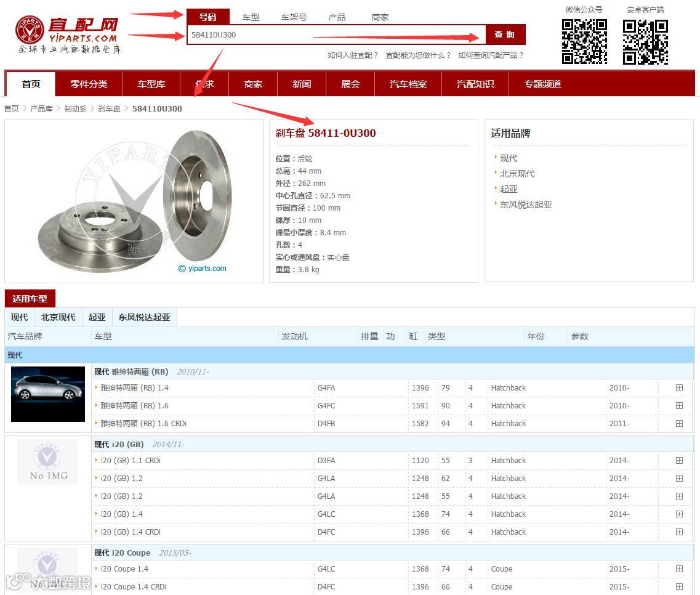Screen dimensions: 700x595
Task: Select the 商家 search tab
Action: coord(380,17)
